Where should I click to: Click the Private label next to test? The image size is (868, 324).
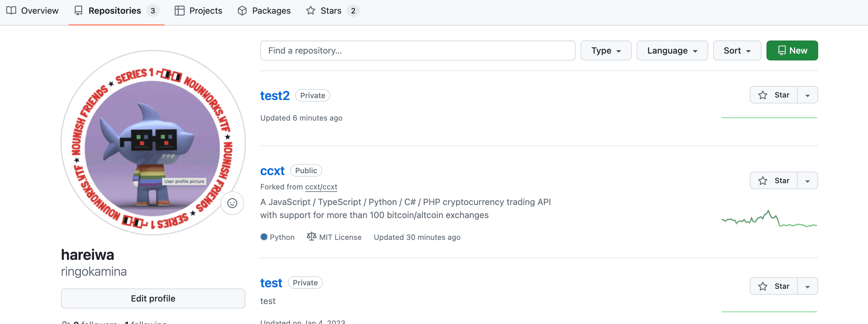coord(305,283)
